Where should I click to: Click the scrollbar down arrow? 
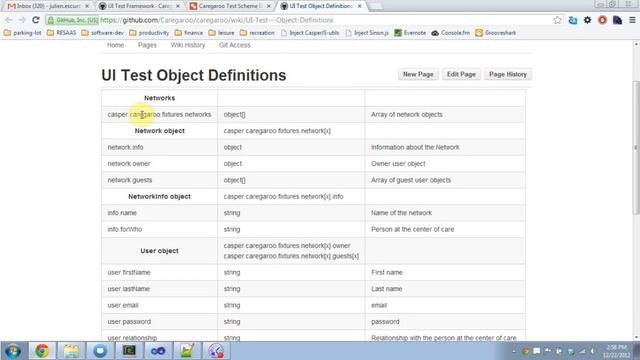coord(636,337)
